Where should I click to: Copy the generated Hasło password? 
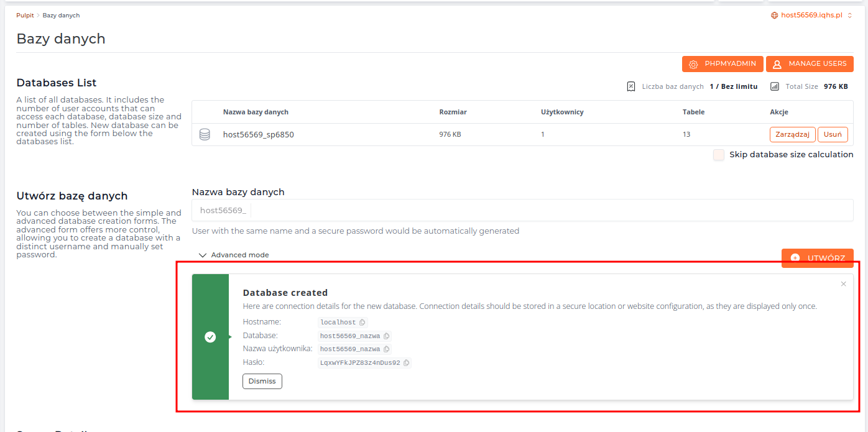[406, 363]
